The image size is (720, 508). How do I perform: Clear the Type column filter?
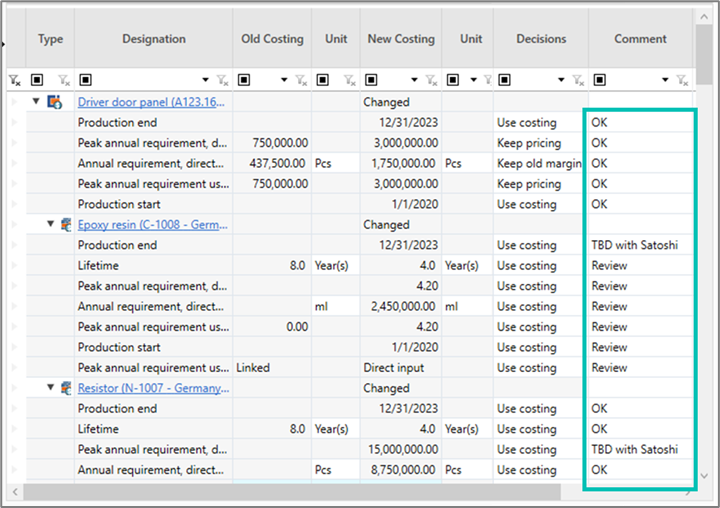pos(64,80)
